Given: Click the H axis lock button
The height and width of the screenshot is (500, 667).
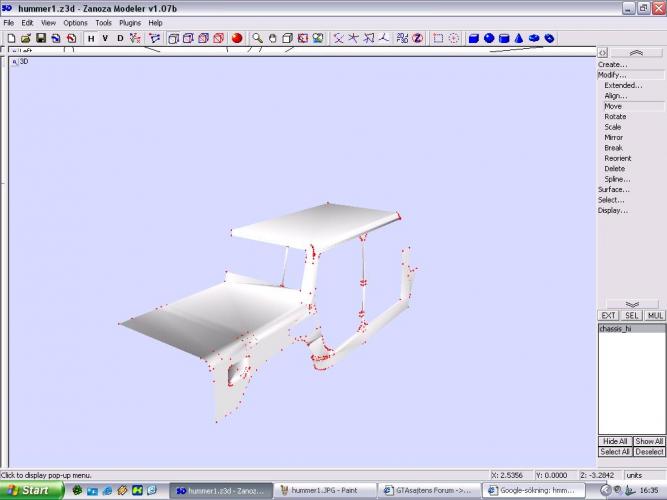Looking at the screenshot, I should tap(90, 38).
